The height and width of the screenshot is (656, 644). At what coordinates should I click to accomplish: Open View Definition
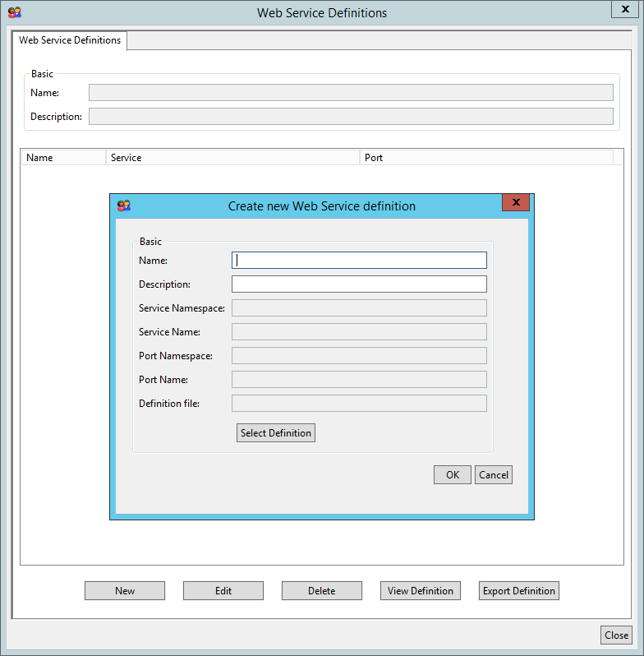click(x=421, y=591)
